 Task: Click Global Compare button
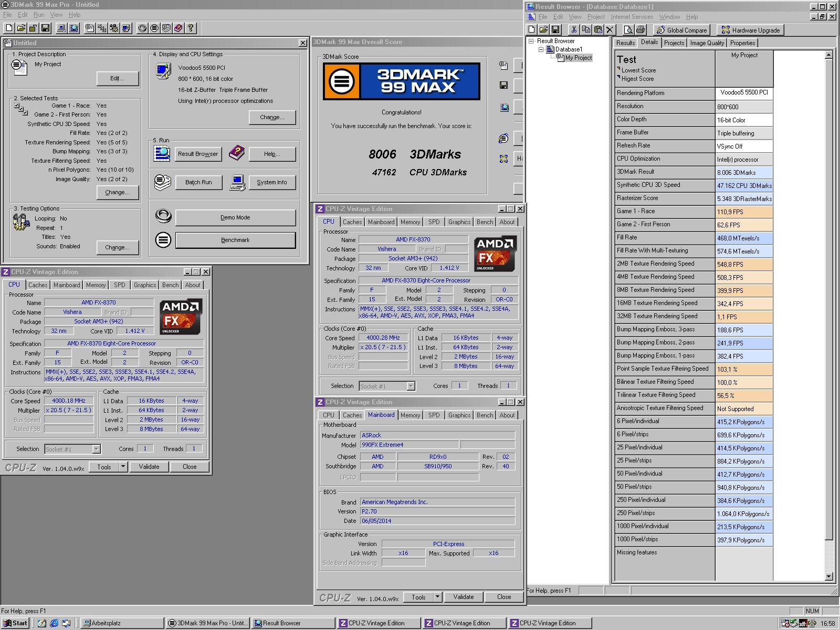tap(682, 30)
